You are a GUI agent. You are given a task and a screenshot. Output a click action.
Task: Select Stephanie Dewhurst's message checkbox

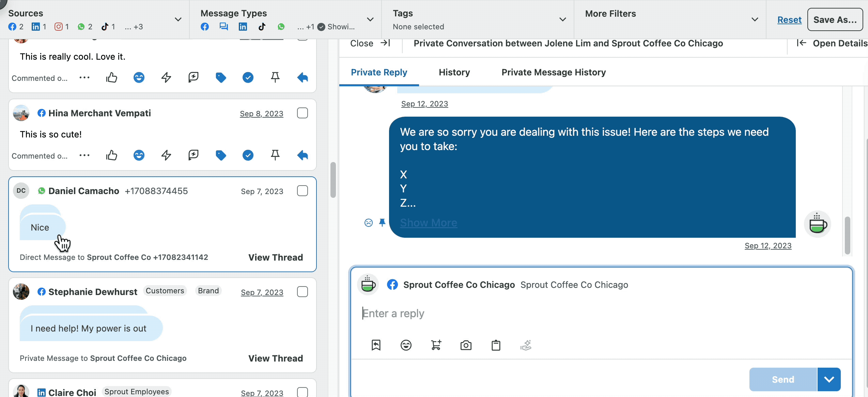click(302, 292)
